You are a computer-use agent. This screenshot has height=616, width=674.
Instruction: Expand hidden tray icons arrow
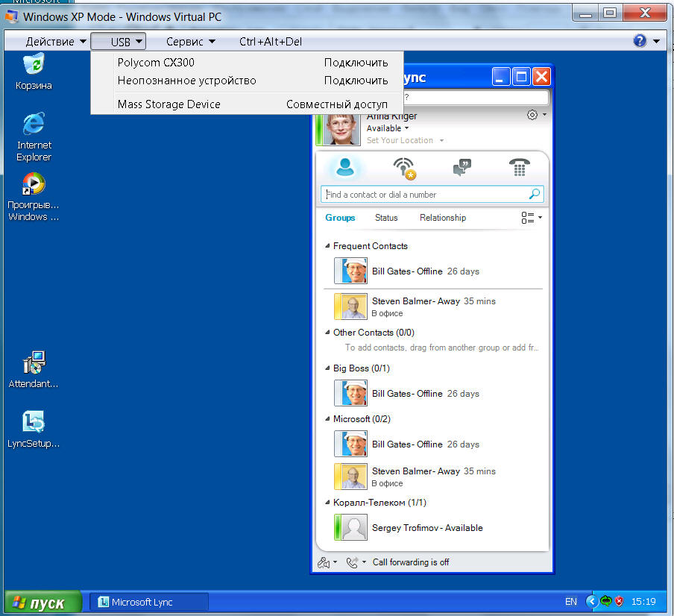point(592,601)
